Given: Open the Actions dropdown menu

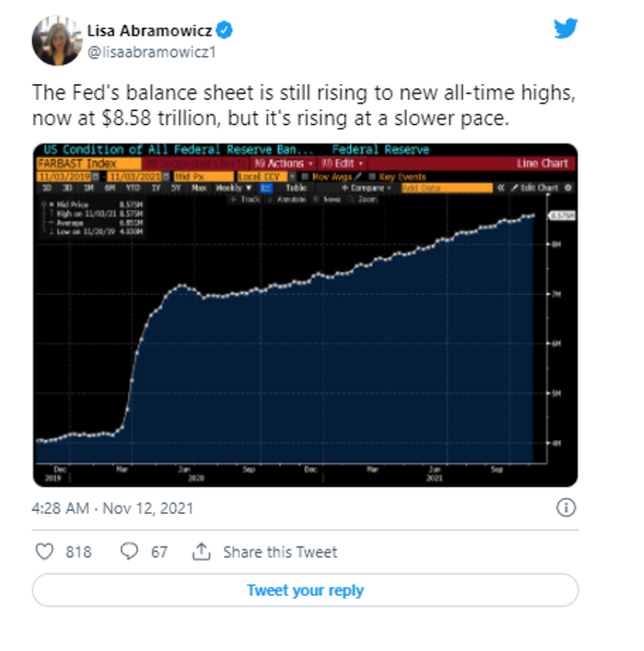Looking at the screenshot, I should point(283,163).
